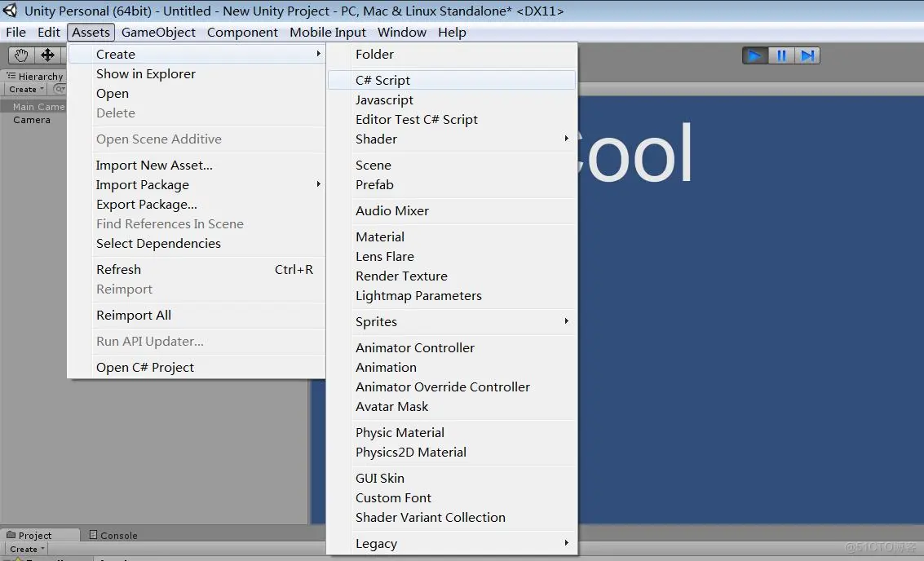Create a new Material
924x561 pixels.
coord(451,237)
